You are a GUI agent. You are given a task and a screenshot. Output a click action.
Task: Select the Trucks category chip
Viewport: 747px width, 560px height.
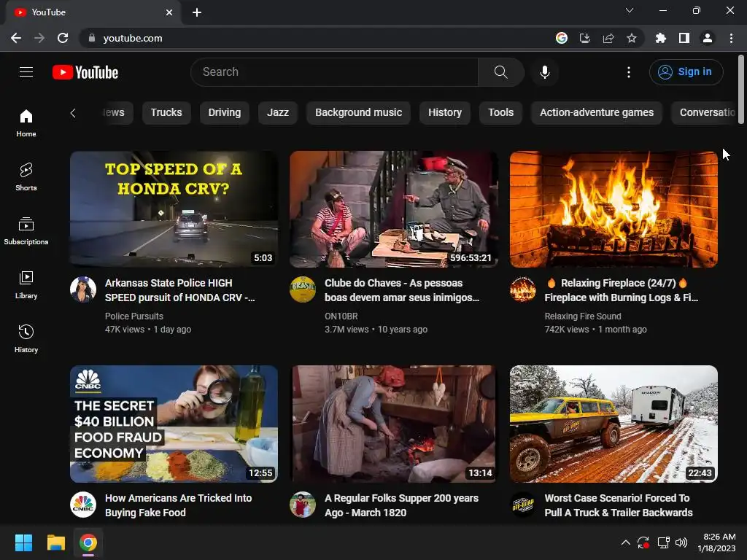(166, 113)
